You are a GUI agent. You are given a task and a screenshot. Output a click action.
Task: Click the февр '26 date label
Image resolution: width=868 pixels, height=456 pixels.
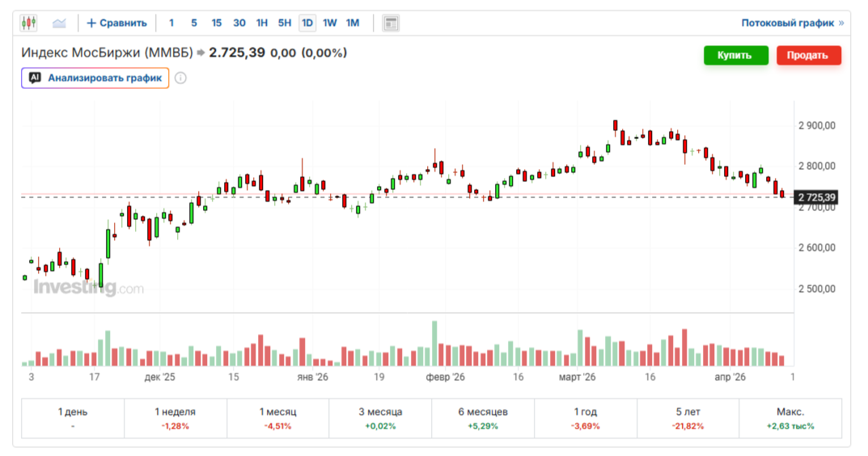(445, 378)
